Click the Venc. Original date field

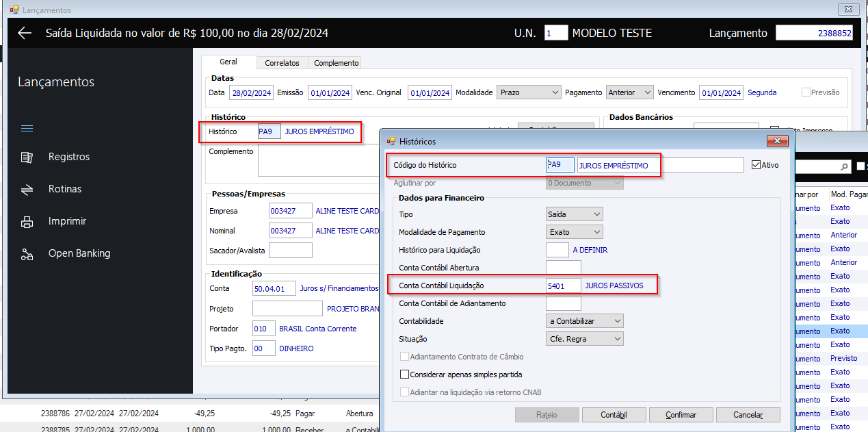click(430, 92)
